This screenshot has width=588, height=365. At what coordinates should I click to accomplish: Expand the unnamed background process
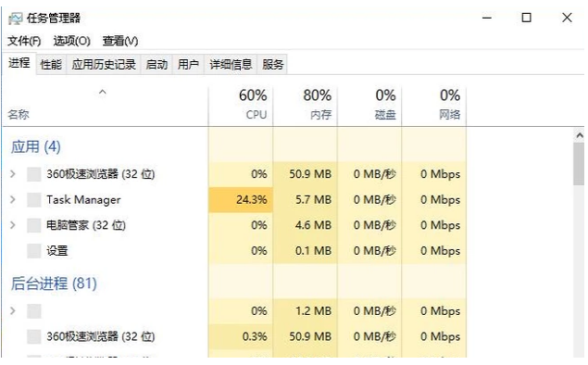pyautogui.click(x=13, y=311)
